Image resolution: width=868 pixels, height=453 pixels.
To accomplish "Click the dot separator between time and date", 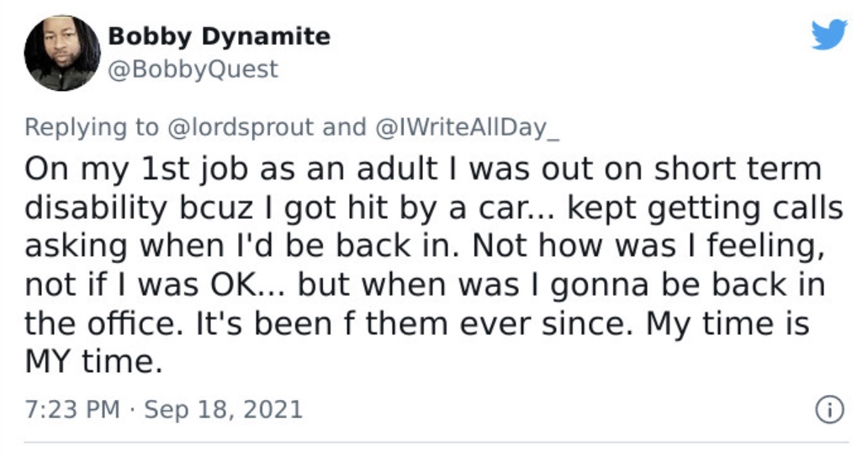I will pyautogui.click(x=132, y=411).
